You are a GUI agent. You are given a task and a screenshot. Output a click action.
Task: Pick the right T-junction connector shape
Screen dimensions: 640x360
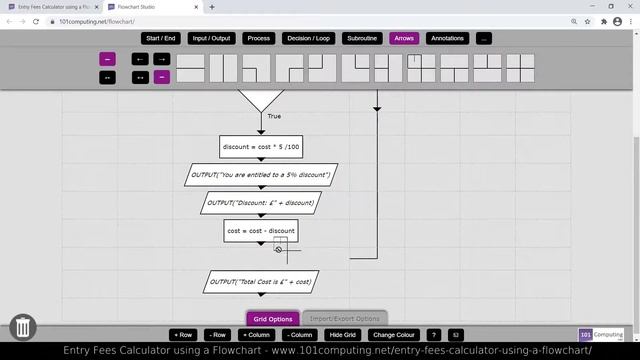click(x=421, y=69)
